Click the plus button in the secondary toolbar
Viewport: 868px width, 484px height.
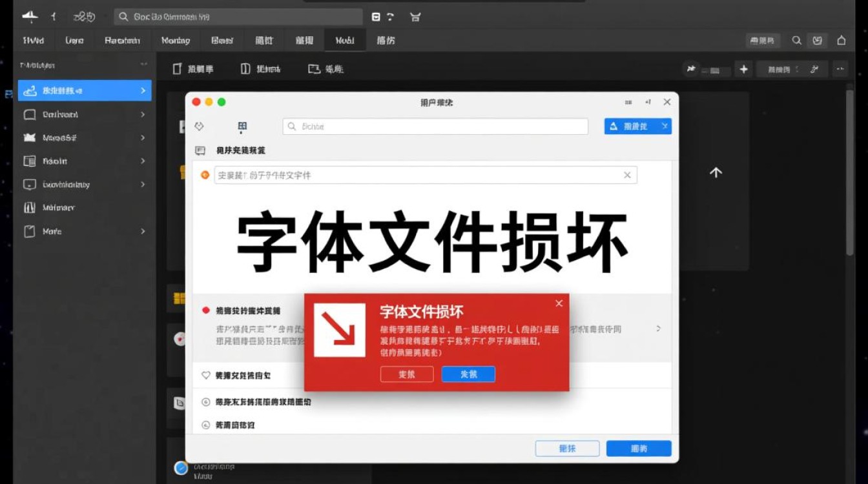click(x=743, y=69)
